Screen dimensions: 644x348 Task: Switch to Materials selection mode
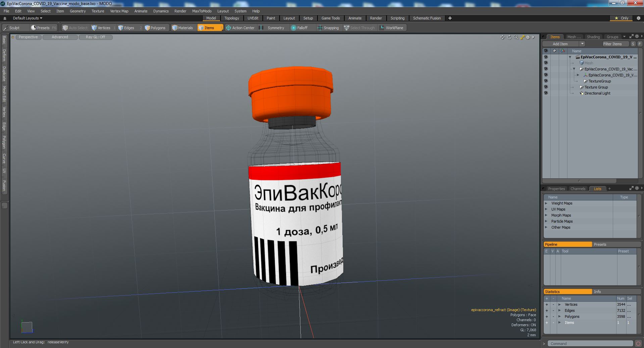[183, 28]
